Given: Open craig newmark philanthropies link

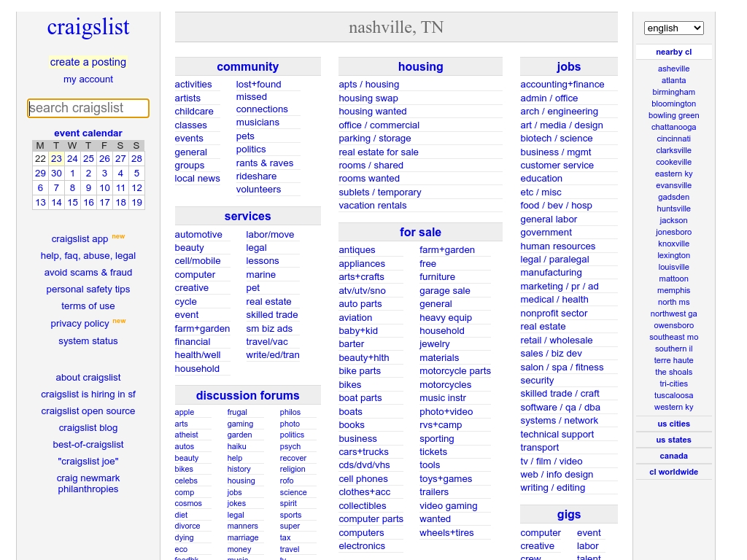Looking at the screenshot, I should [88, 483].
